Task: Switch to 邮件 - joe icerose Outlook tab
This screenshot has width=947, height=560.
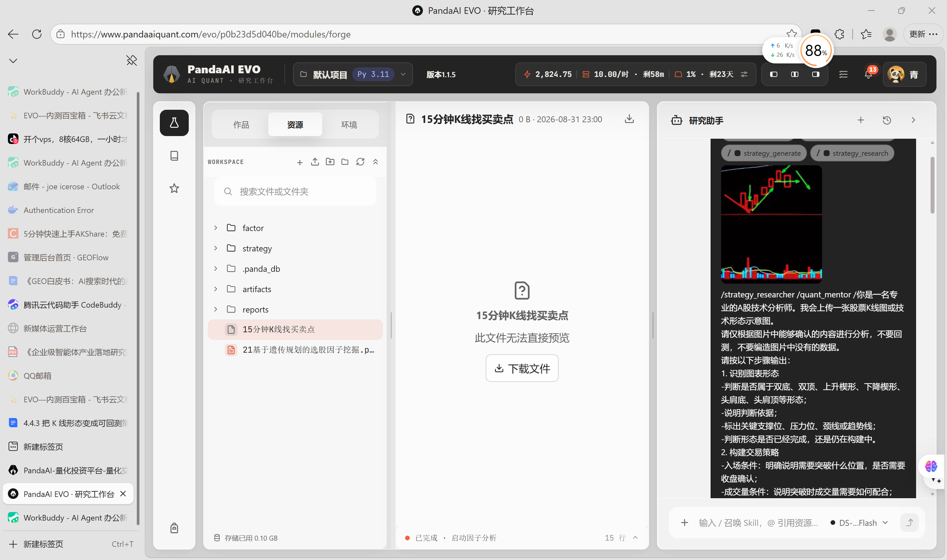Action: pyautogui.click(x=68, y=186)
